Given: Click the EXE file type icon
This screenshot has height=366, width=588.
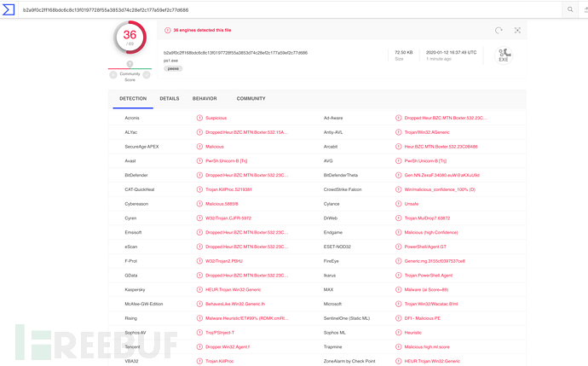Looking at the screenshot, I should [504, 55].
